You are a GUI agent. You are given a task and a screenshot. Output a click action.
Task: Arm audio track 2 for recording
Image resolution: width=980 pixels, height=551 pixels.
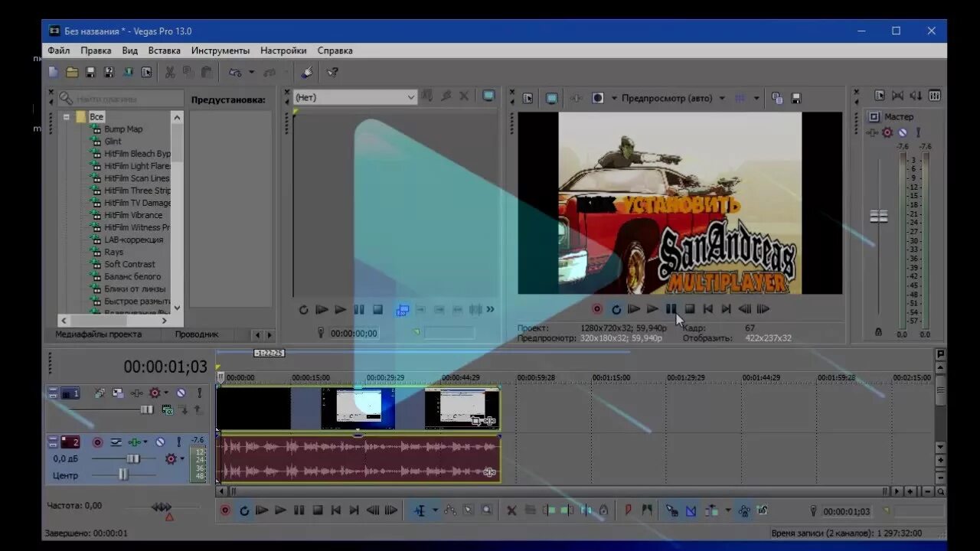pos(97,442)
